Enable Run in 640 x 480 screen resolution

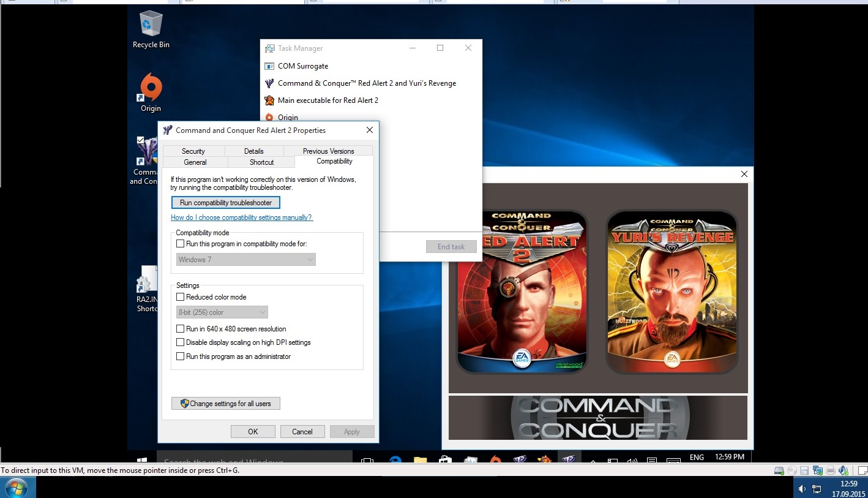click(180, 329)
